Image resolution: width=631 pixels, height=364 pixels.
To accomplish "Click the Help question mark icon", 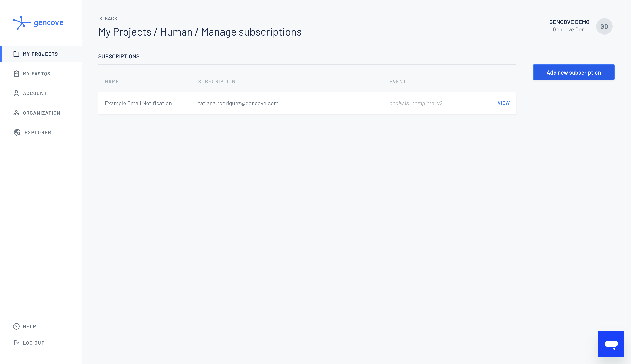I will [16, 326].
